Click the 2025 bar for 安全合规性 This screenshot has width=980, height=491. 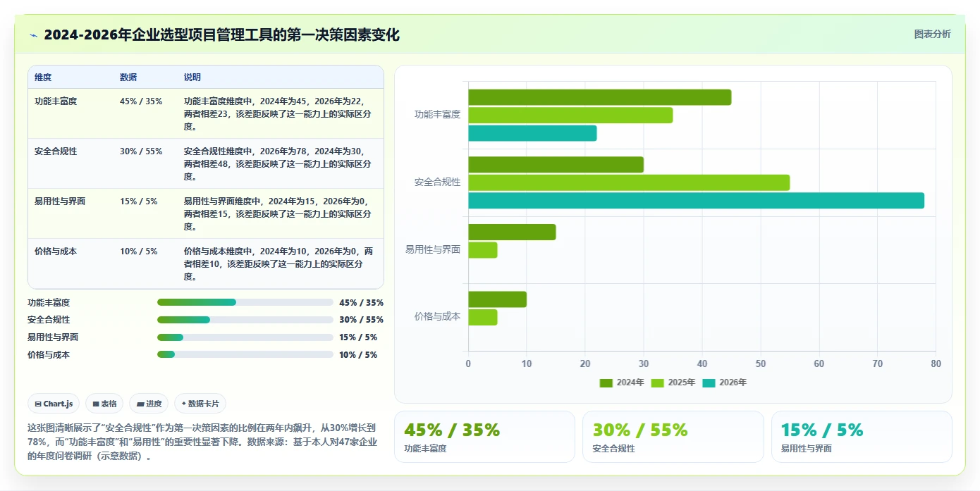[629, 182]
